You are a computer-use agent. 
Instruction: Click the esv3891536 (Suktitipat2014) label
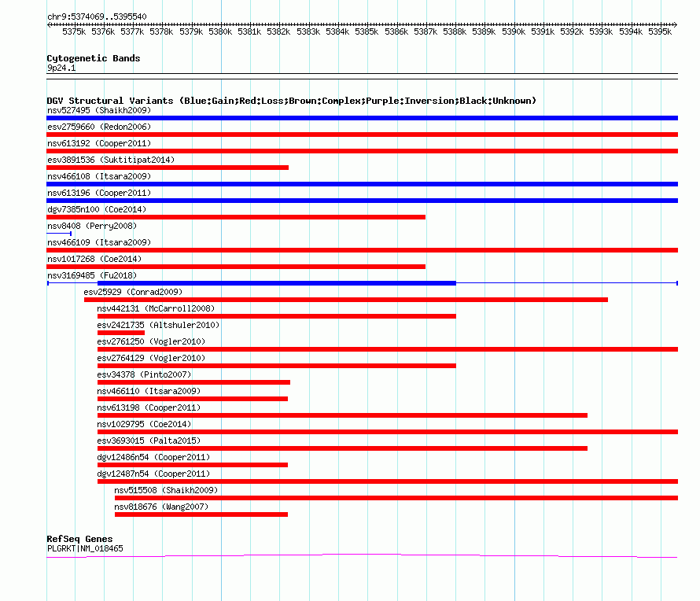(111, 160)
